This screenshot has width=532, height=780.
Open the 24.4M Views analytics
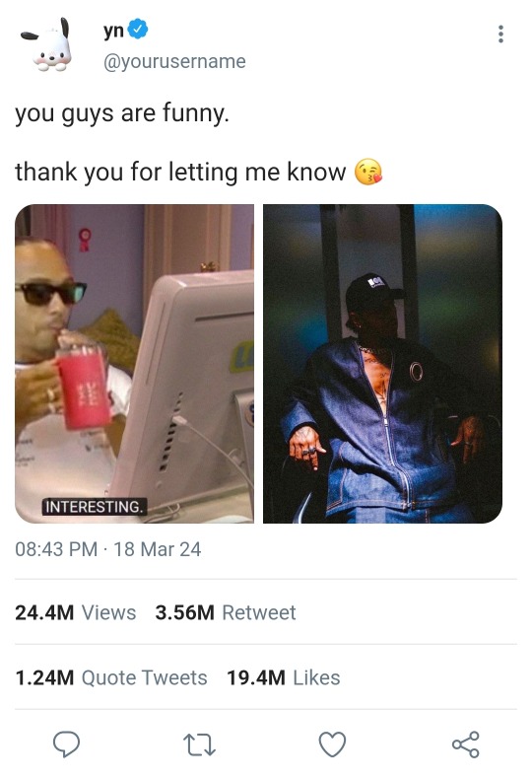pyautogui.click(x=75, y=612)
